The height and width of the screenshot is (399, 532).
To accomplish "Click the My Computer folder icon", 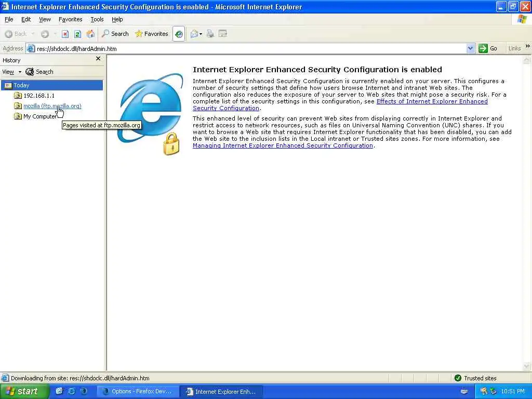I will click(x=18, y=116).
